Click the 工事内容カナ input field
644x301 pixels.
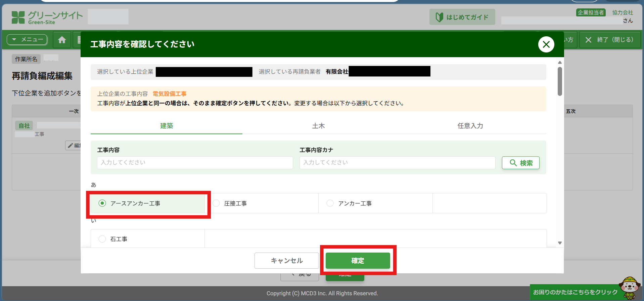(x=397, y=162)
